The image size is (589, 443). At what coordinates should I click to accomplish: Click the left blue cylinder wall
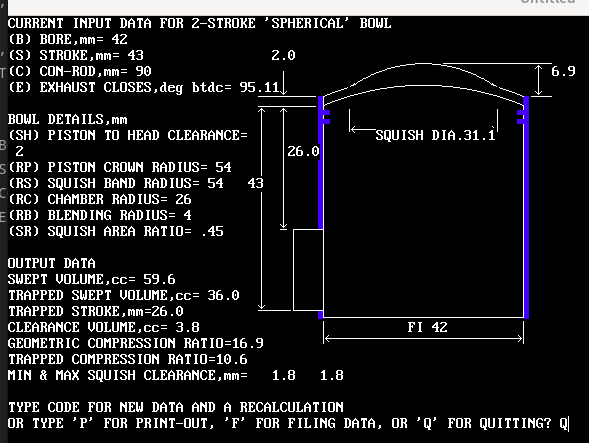(321, 207)
